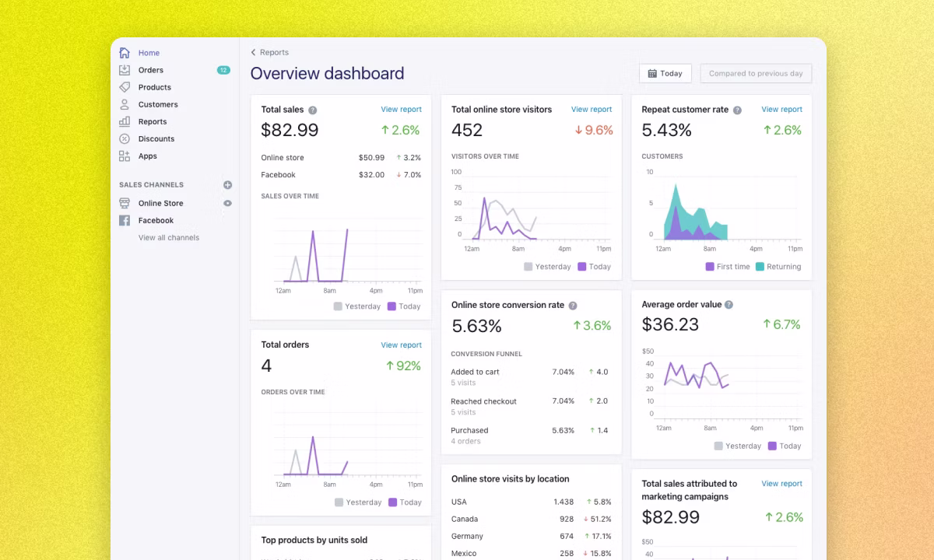Click the 5.43% repeat customer rate value
The height and width of the screenshot is (560, 934).
pyautogui.click(x=666, y=130)
